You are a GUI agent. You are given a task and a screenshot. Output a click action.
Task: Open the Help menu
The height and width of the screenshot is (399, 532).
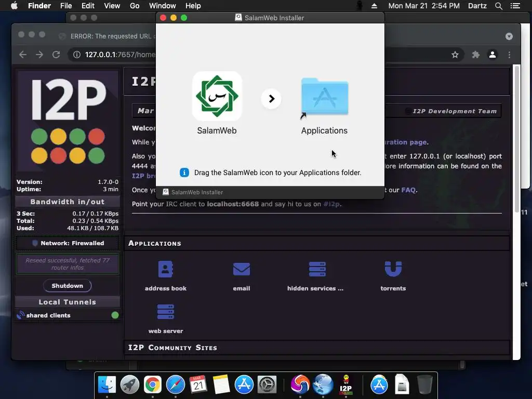tap(193, 6)
